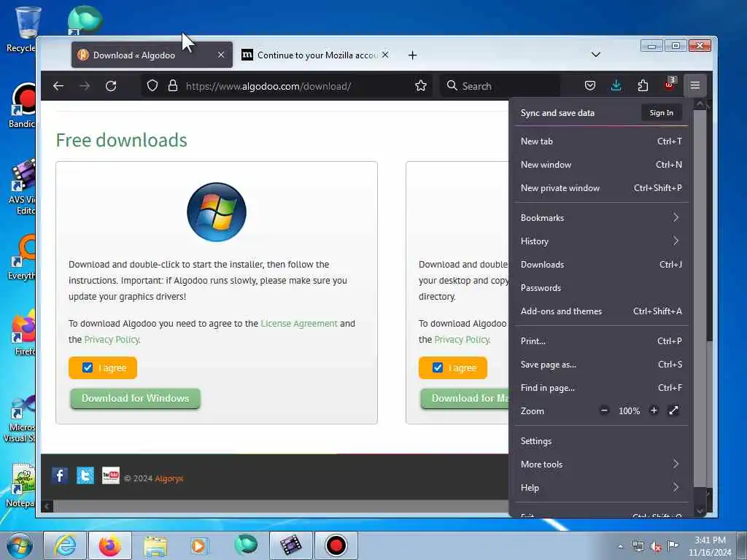
Task: Open tracking protection shield icon
Action: 152,86
